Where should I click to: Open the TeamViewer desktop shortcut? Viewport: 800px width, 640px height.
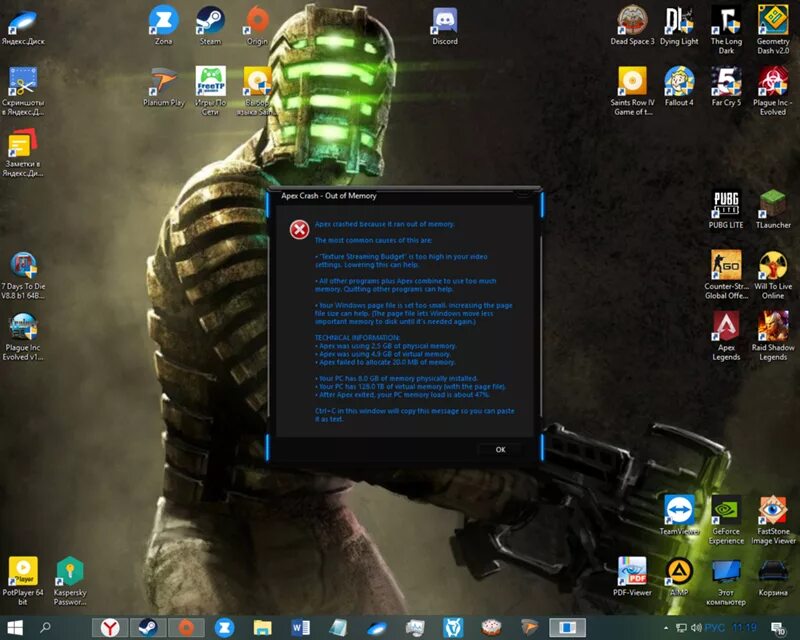pyautogui.click(x=679, y=515)
